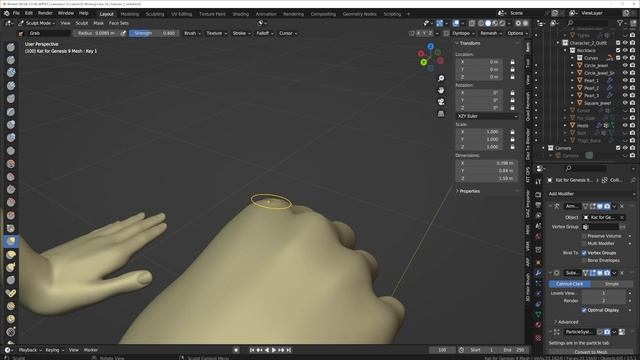Choose Simple subdivision type
The width and height of the screenshot is (640, 360).
611,284
